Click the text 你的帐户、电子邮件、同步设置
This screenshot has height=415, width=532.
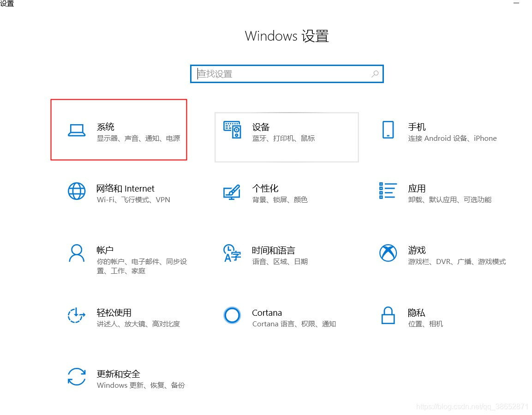tap(142, 266)
